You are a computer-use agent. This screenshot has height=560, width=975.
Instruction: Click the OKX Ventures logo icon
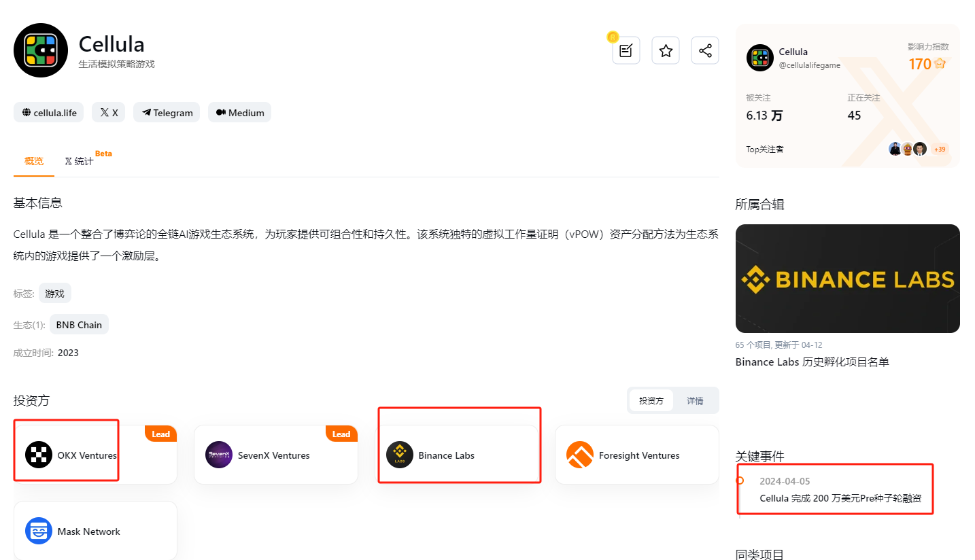pos(39,455)
